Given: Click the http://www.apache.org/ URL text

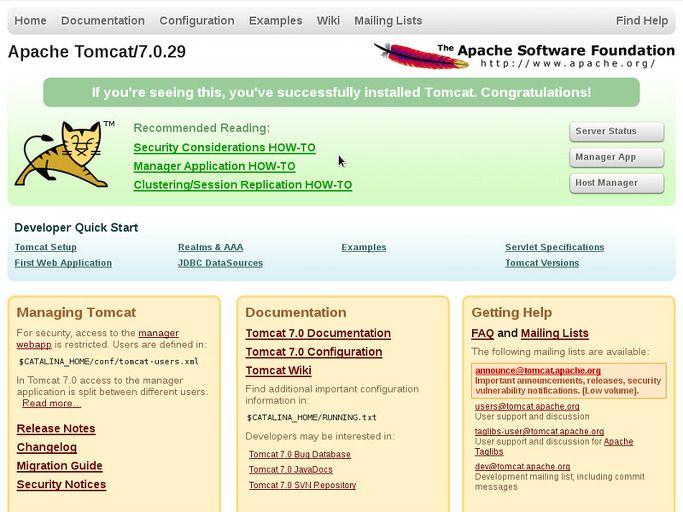Looking at the screenshot, I should point(568,64).
